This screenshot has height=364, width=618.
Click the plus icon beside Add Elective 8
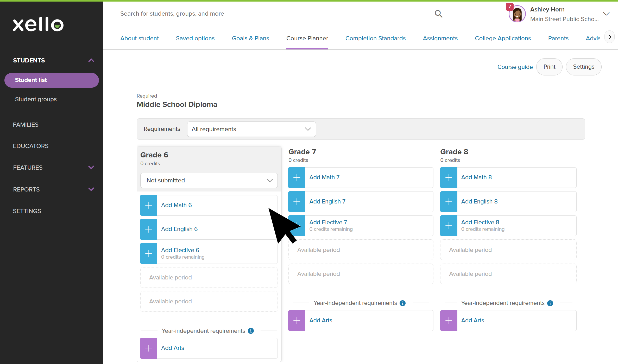449,226
